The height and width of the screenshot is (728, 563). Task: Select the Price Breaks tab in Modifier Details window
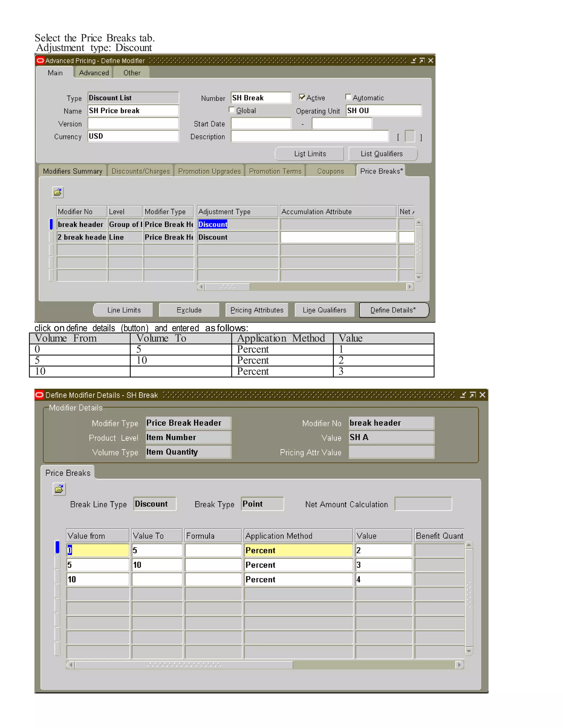[x=68, y=473]
